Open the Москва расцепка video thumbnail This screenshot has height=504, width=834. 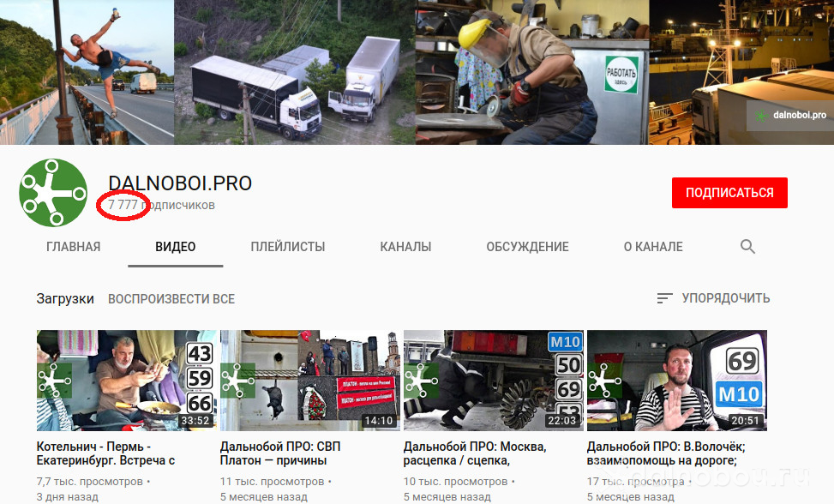click(493, 381)
